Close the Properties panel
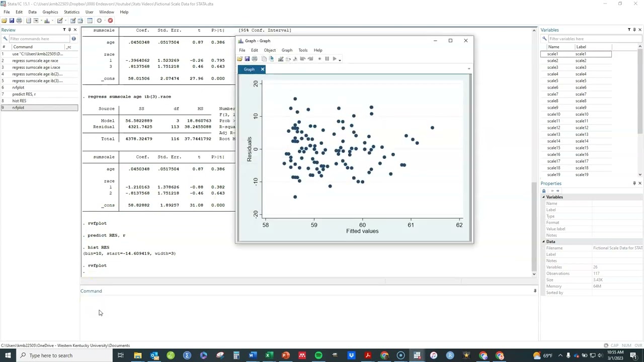The width and height of the screenshot is (644, 362). click(x=640, y=183)
